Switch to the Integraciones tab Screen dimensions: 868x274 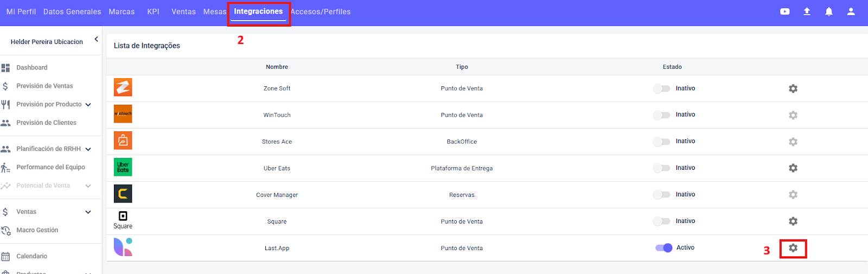(258, 11)
